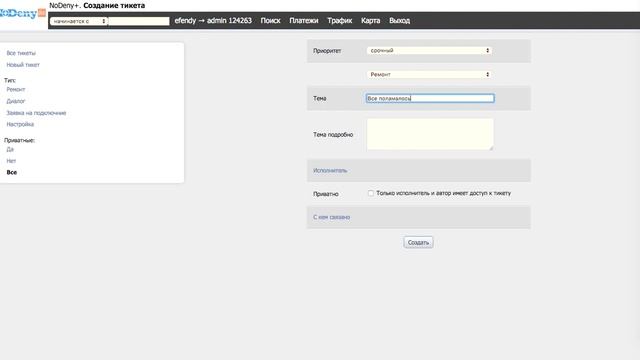
Task: Expand the Исполнитель section
Action: 330,171
